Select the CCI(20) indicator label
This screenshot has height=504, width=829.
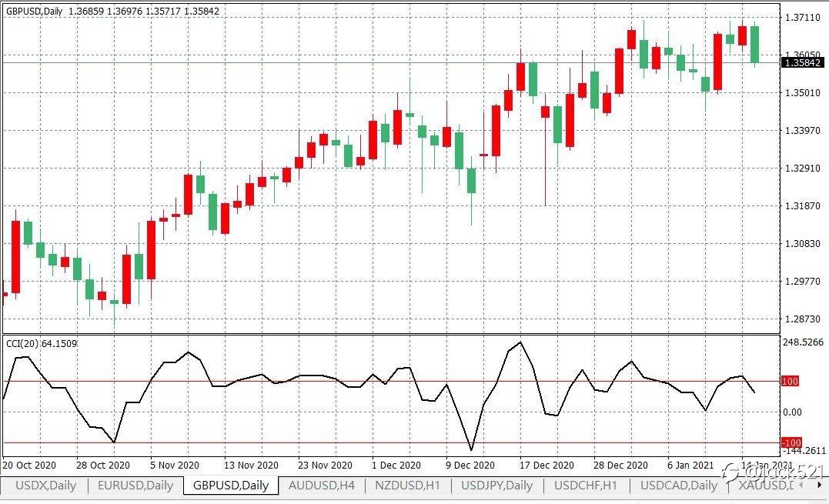click(42, 343)
